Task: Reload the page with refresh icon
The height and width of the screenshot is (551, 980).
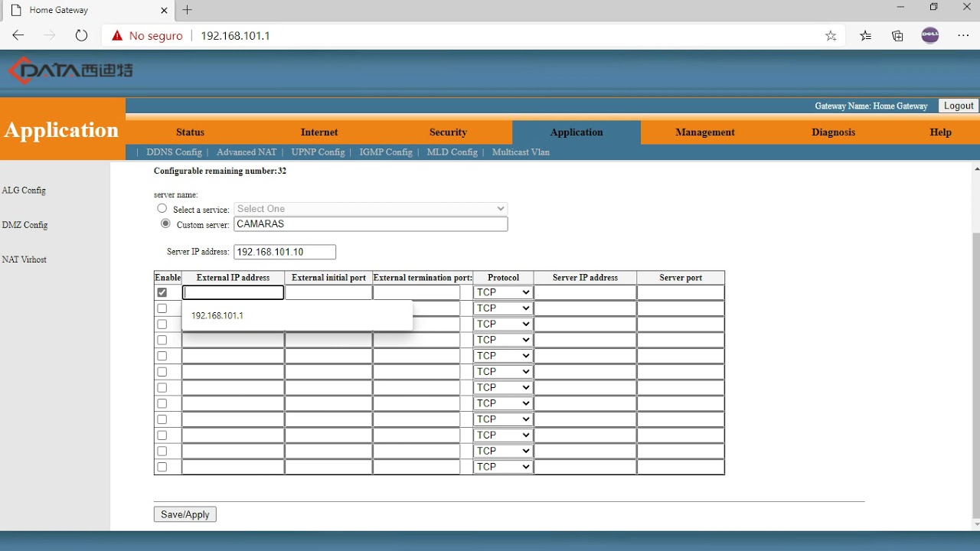Action: click(82, 35)
